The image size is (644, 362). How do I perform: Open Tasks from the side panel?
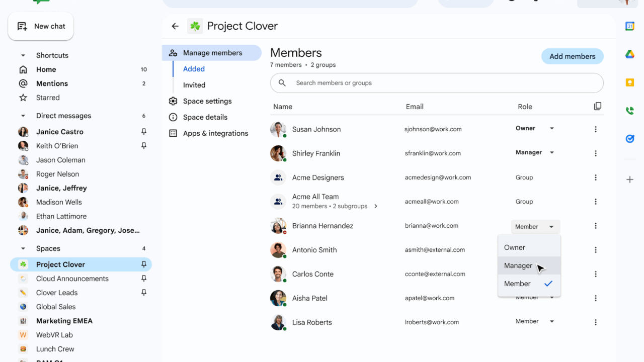(629, 139)
